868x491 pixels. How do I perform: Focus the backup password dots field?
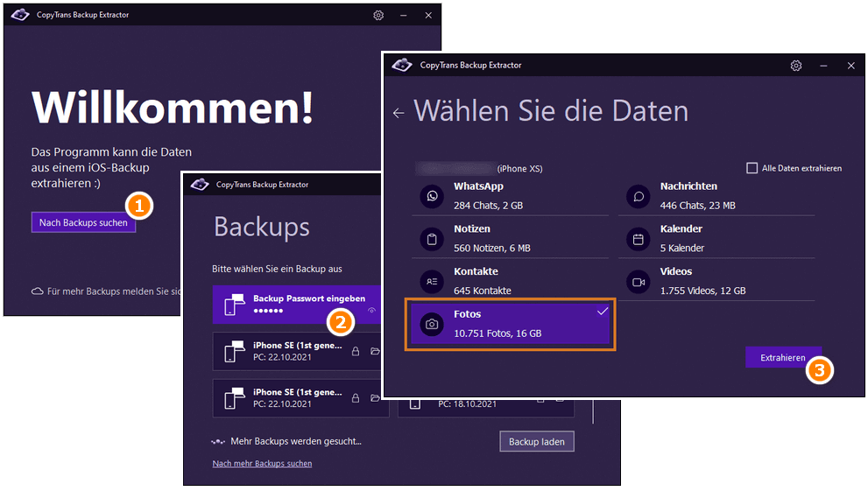point(269,311)
